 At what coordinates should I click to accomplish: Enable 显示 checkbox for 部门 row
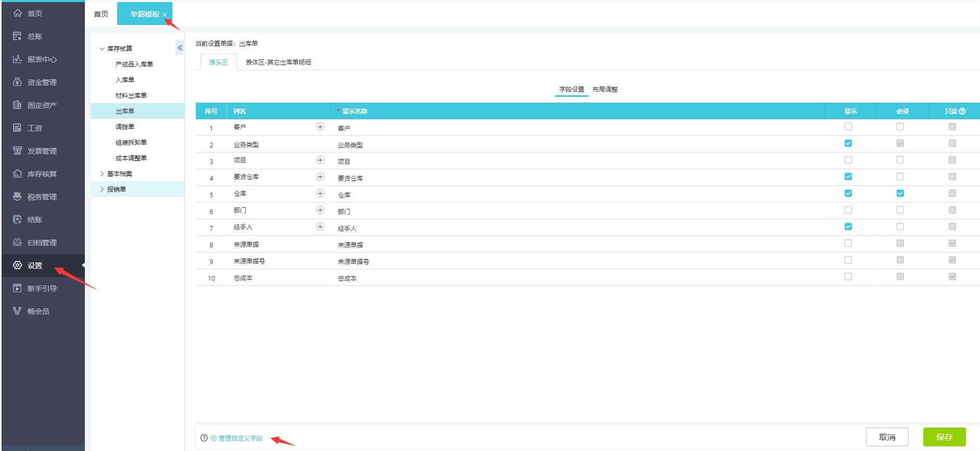[848, 210]
